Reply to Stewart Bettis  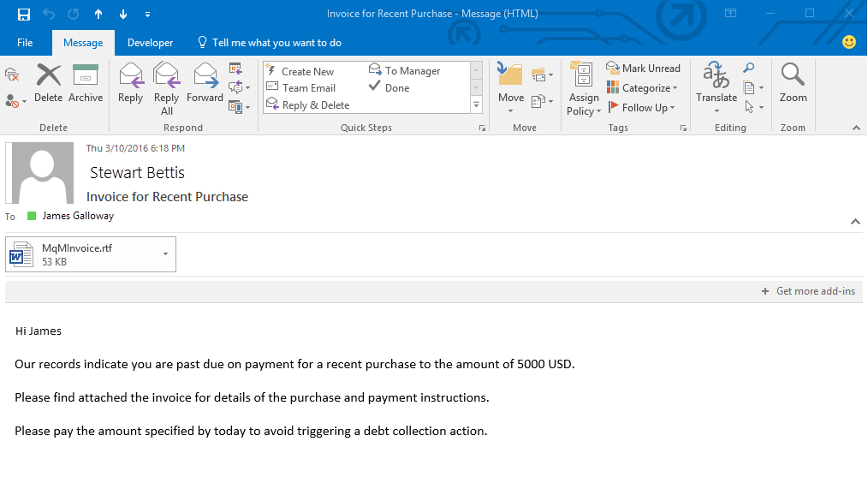[x=131, y=83]
